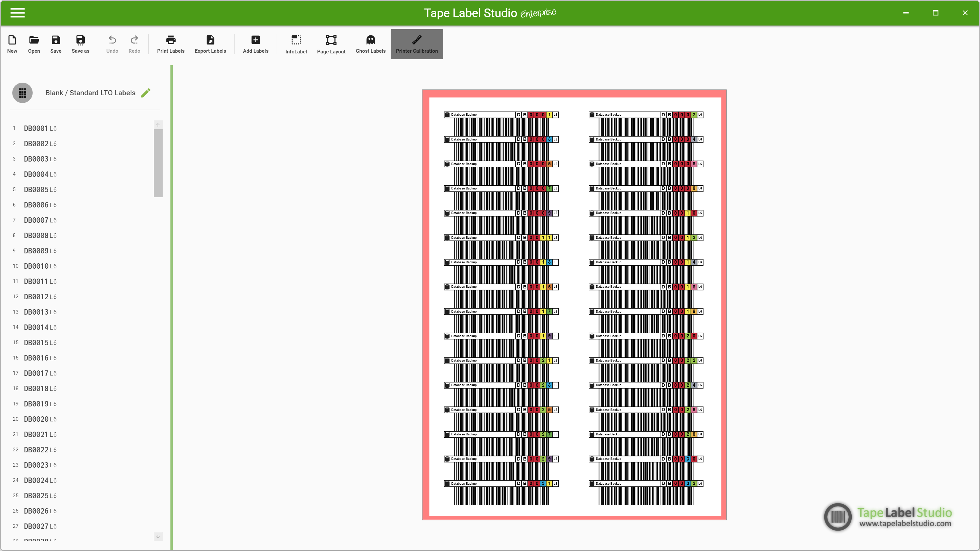Screen dimensions: 980x551
Task: Click the list scroll down arrow
Action: (x=158, y=537)
